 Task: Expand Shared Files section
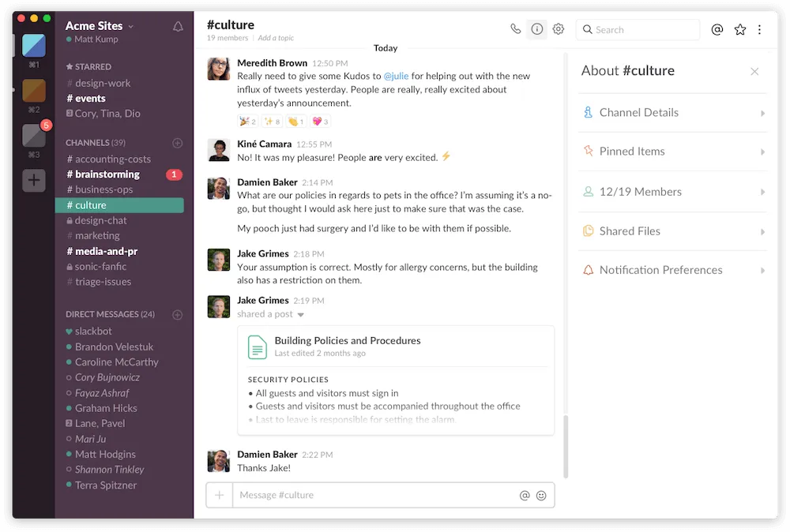click(672, 231)
